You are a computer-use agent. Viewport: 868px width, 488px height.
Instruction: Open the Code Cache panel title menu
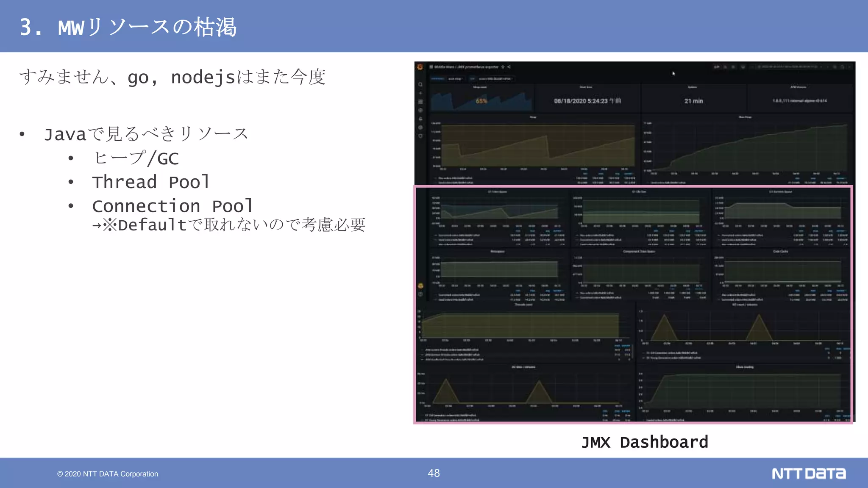pyautogui.click(x=780, y=251)
